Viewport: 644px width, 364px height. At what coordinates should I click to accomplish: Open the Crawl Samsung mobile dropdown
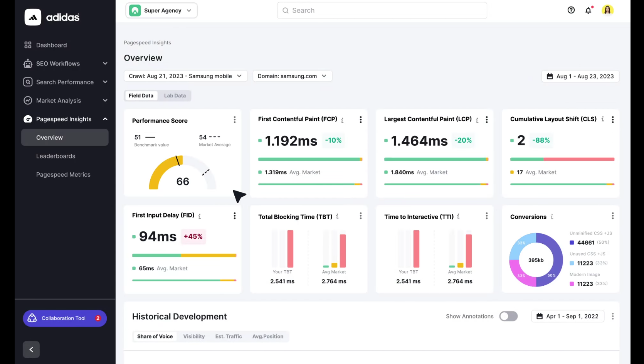[x=185, y=76]
